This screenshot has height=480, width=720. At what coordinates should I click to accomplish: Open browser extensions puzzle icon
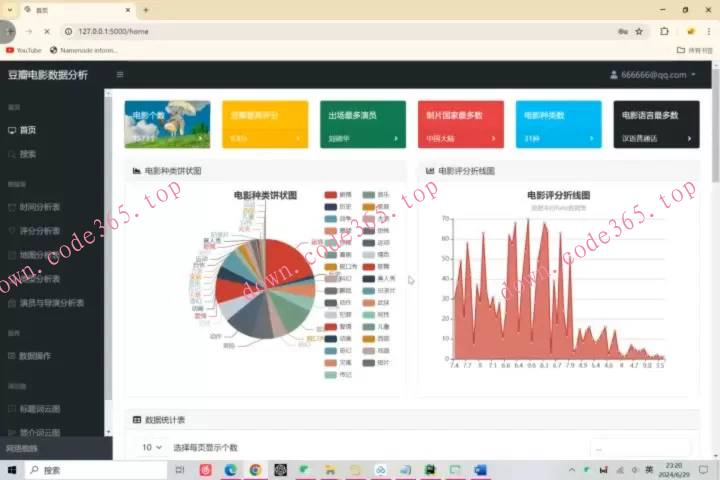click(x=664, y=31)
